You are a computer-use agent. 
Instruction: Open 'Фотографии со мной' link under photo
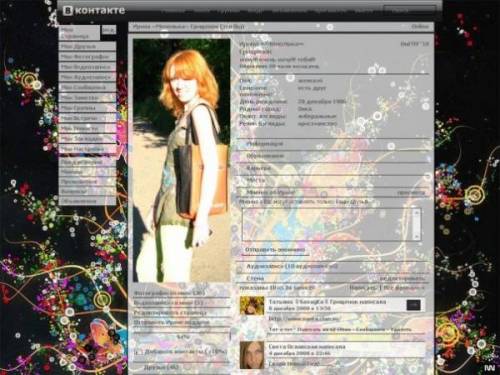point(169,293)
